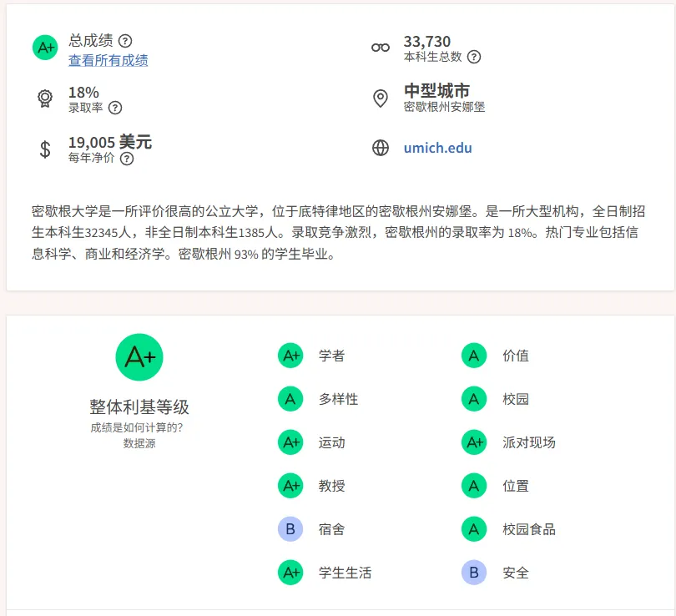The image size is (676, 616).
Task: Click the 19,005 美元 net price value
Action: (x=110, y=142)
